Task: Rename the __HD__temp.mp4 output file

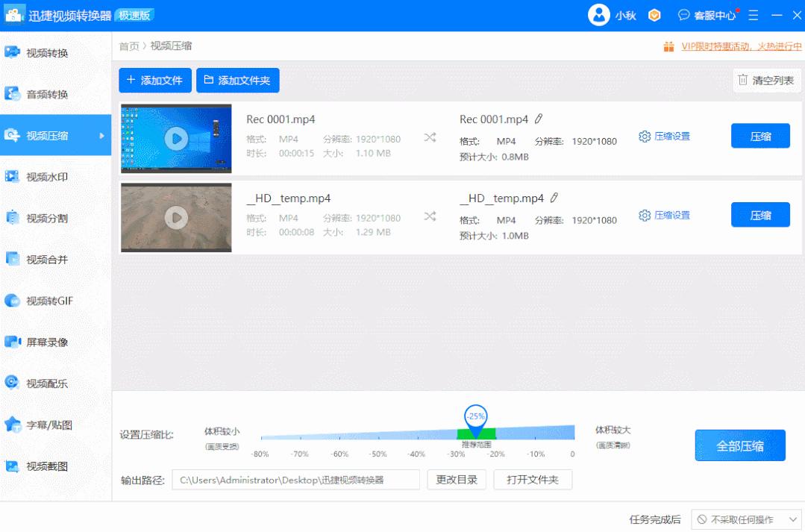Action: coord(554,198)
